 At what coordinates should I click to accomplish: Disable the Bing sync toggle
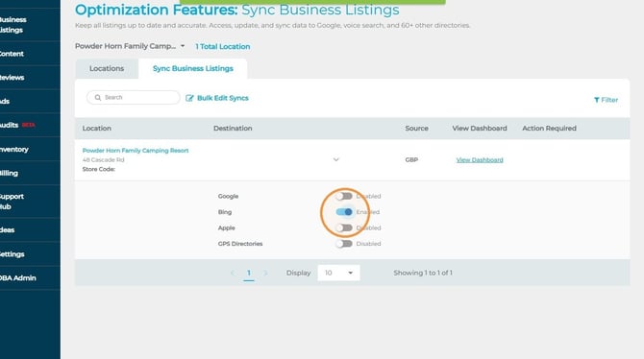tap(344, 212)
